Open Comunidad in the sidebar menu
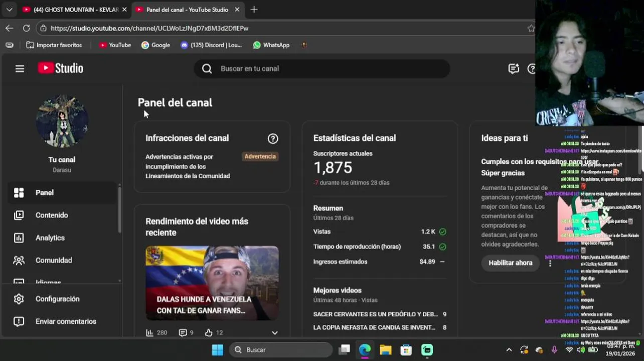Screen dimensions: 644x361 [x=62, y=260]
